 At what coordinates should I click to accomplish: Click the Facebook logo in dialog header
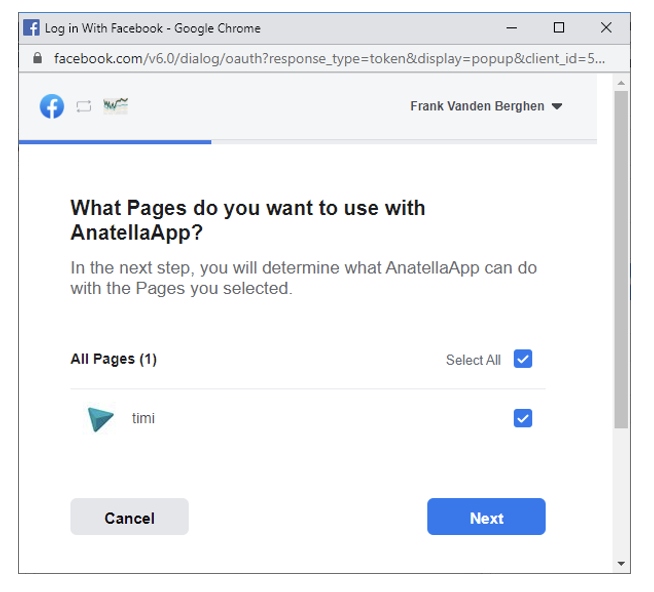click(x=52, y=106)
